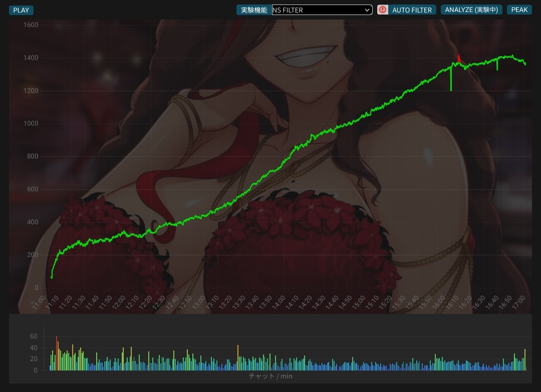
Task: Click the 1600 y-axis label
Action: pyautogui.click(x=31, y=25)
